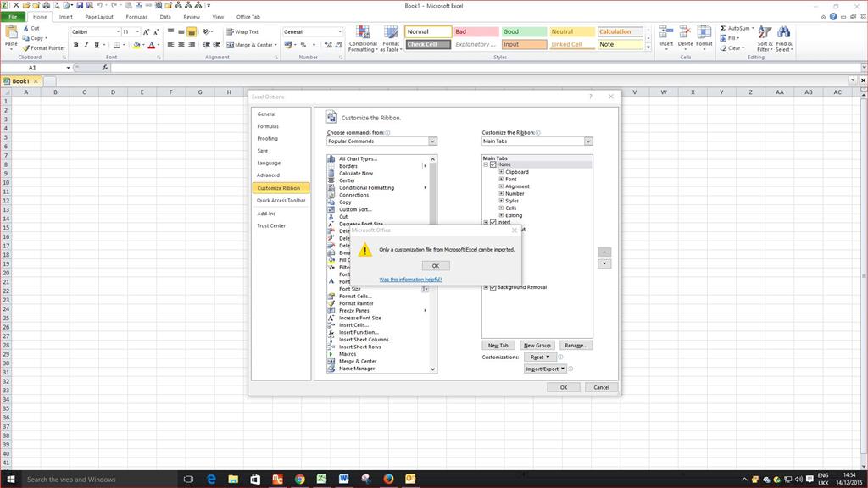Click the AutoSum sigma icon
This screenshot has width=868, height=488.
tap(723, 28)
